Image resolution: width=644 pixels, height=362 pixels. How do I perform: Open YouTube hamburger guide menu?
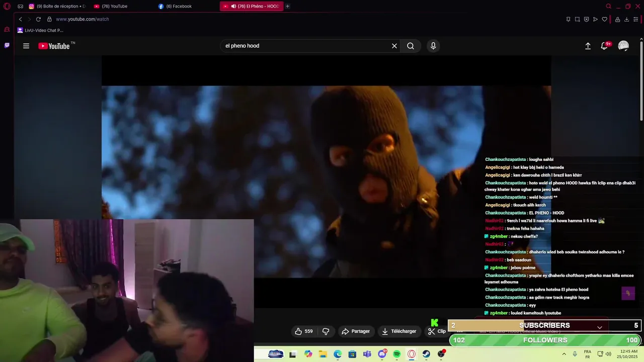click(26, 46)
